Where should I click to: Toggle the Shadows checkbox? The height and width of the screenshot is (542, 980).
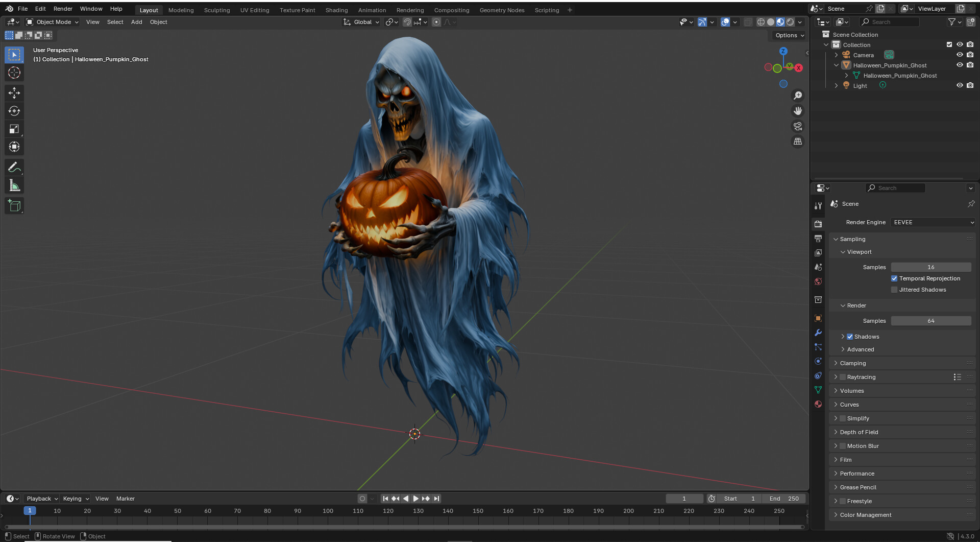(850, 337)
